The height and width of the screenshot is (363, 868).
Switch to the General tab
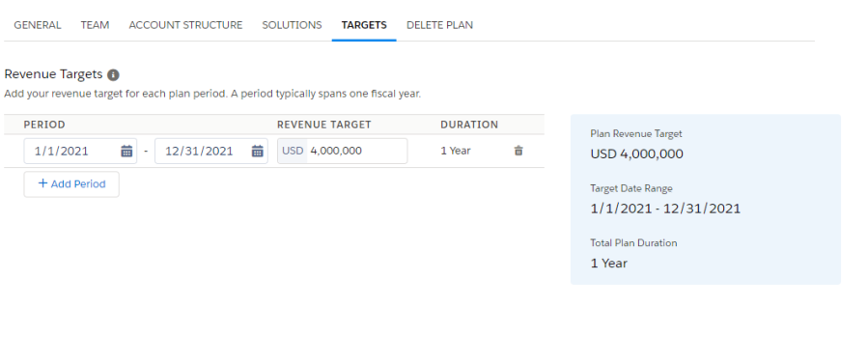38,25
